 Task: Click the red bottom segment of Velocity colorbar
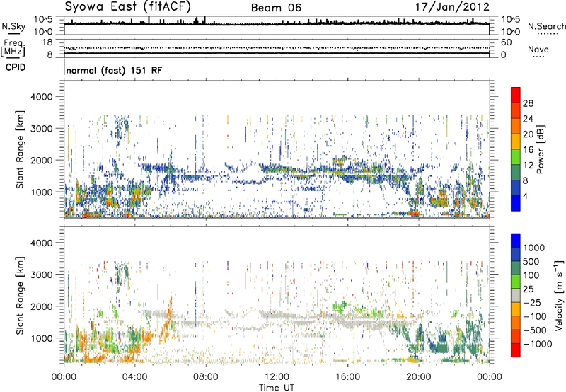click(x=516, y=350)
